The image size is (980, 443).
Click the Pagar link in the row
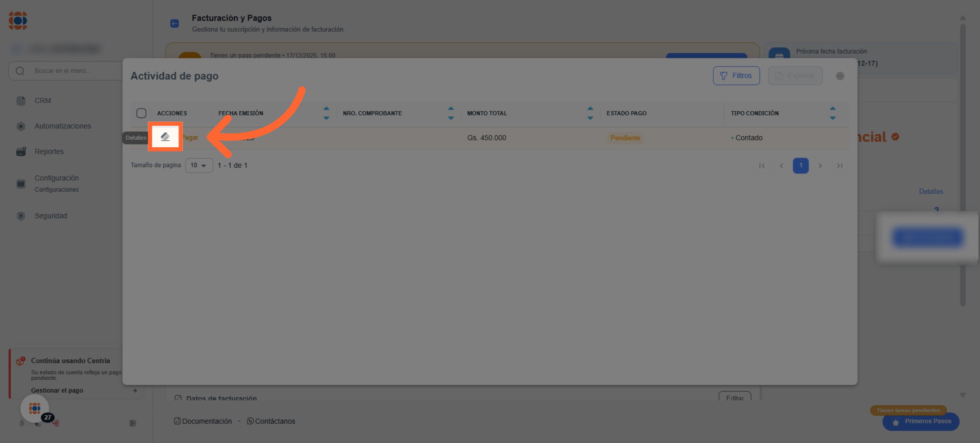(190, 137)
